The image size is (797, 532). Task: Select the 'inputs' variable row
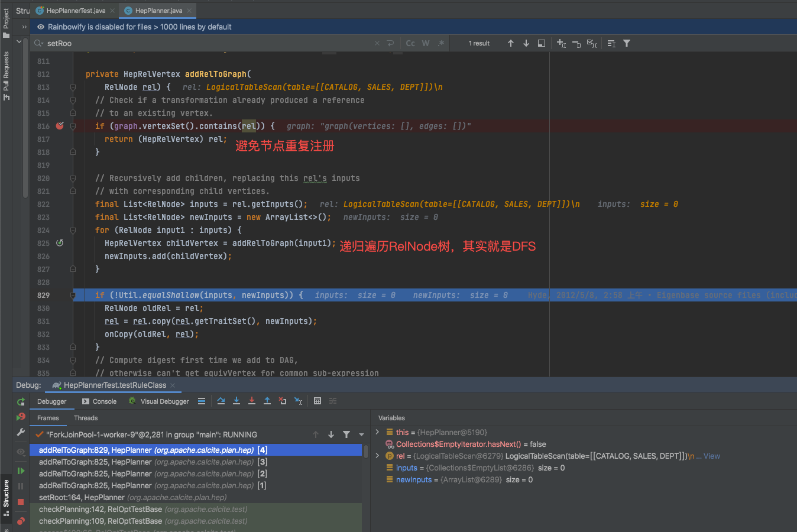pos(582,468)
